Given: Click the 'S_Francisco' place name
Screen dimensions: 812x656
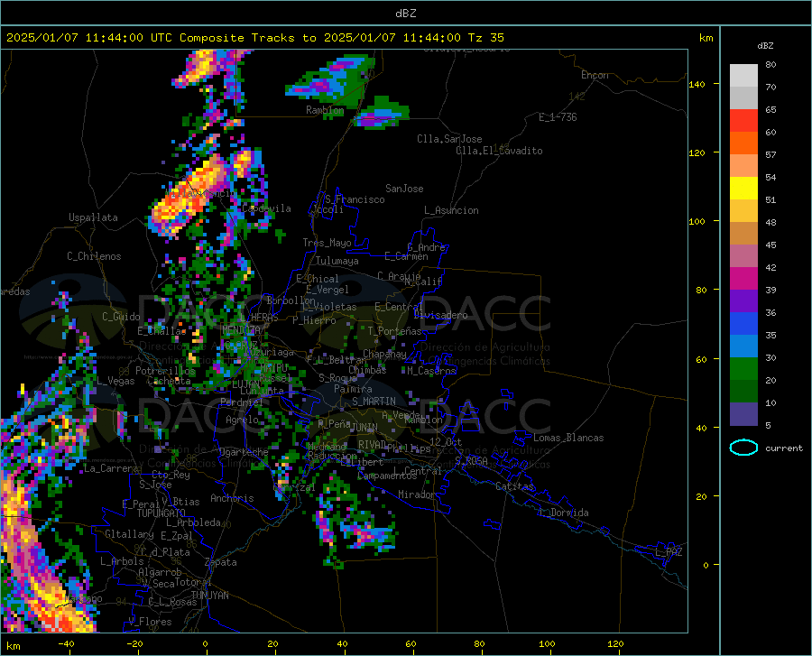Looking at the screenshot, I should [x=355, y=199].
